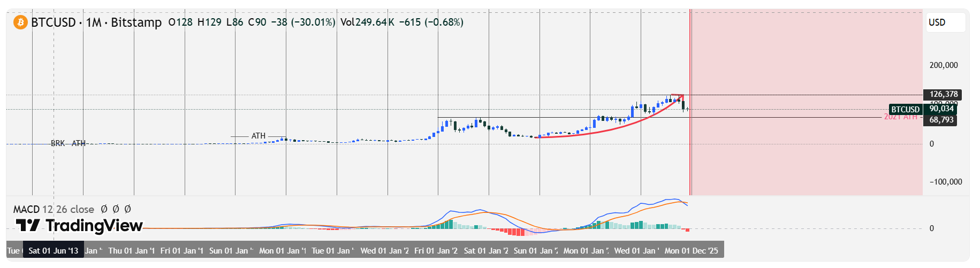The width and height of the screenshot is (980, 268).
Task: Click the Mon 01 Dec '25 date label
Action: pyautogui.click(x=691, y=250)
